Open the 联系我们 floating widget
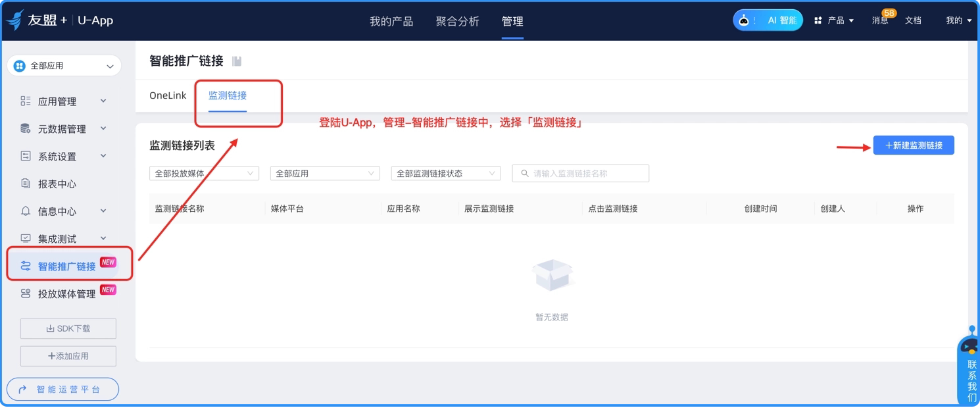Screen dimensions: 980x408 969,366
